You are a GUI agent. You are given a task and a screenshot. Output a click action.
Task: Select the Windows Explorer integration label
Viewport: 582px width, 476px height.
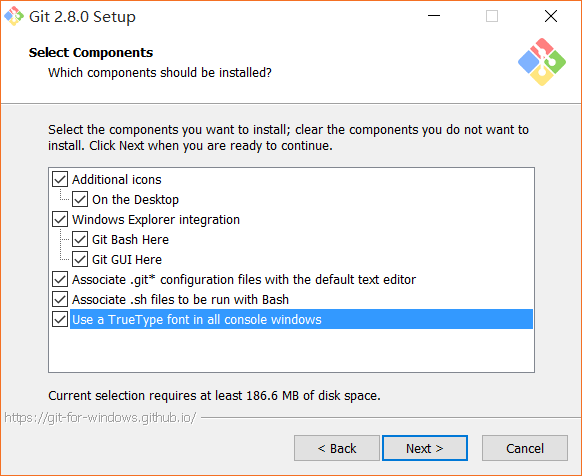tap(156, 220)
